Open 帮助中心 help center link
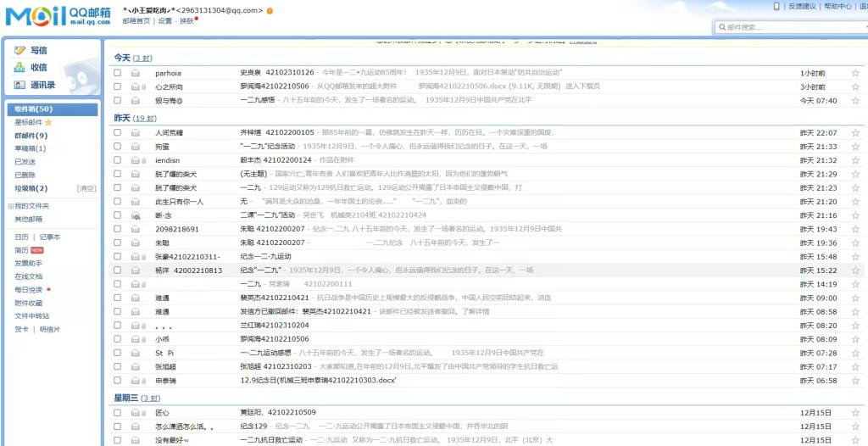This screenshot has height=446, width=868. pos(837,7)
